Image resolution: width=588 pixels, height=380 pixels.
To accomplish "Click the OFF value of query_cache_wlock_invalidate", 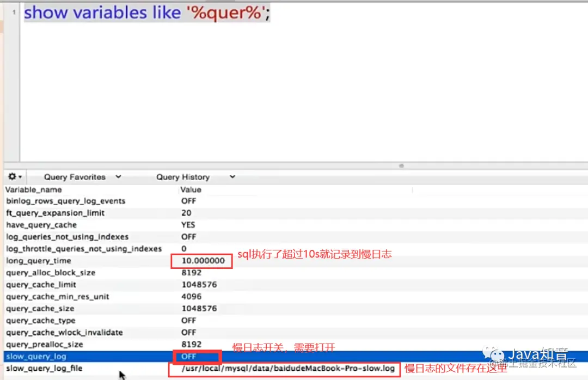I will pos(188,333).
